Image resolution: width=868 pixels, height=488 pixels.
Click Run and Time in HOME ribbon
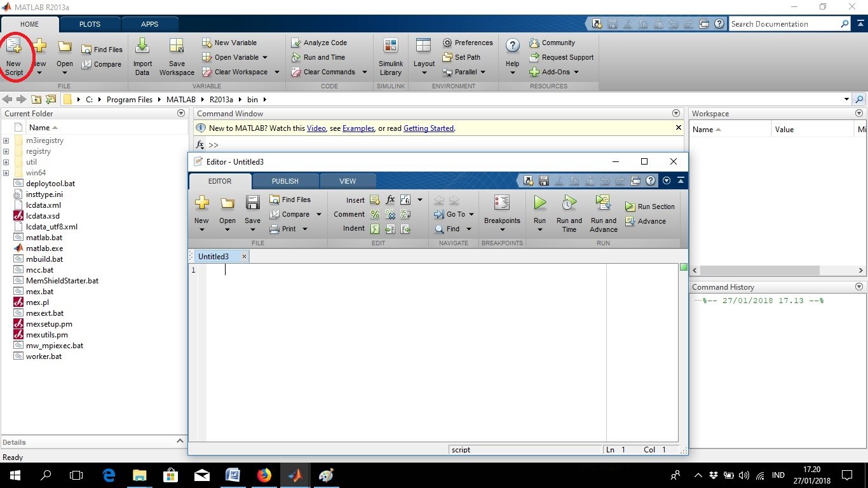318,57
